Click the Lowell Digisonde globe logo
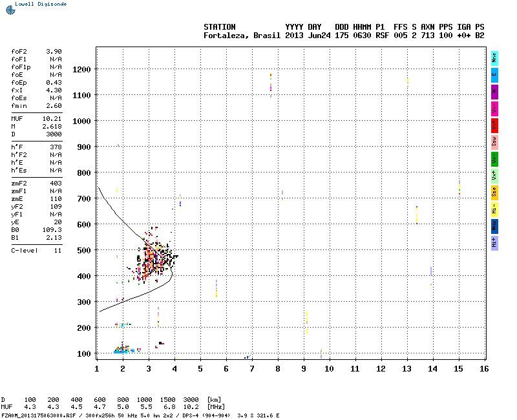The image size is (517, 420). [x=10, y=10]
